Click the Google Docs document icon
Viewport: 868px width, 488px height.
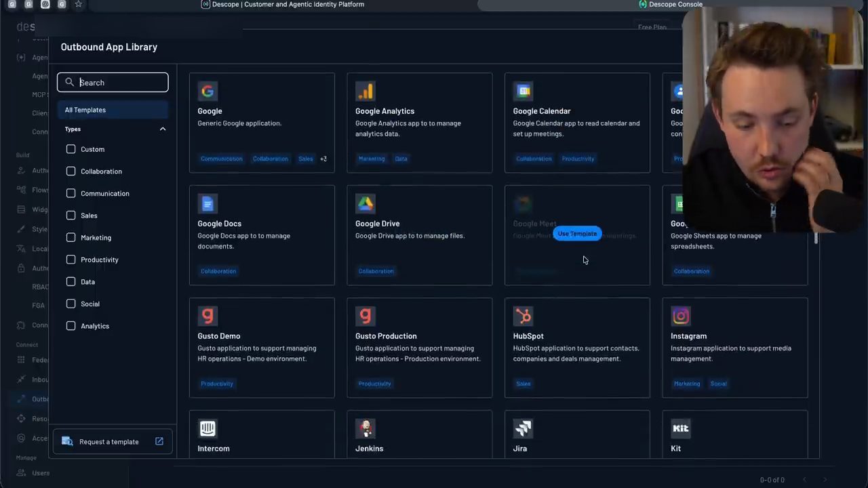pos(208,203)
